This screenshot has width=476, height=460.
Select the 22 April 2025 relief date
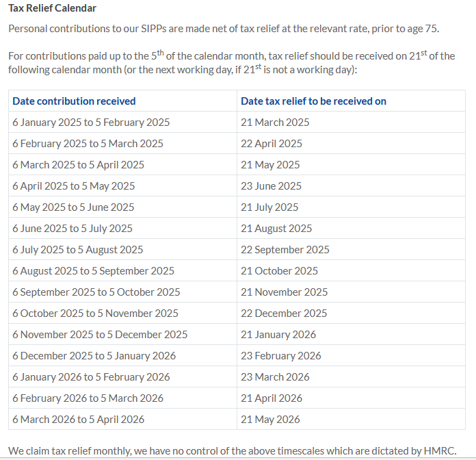click(272, 143)
